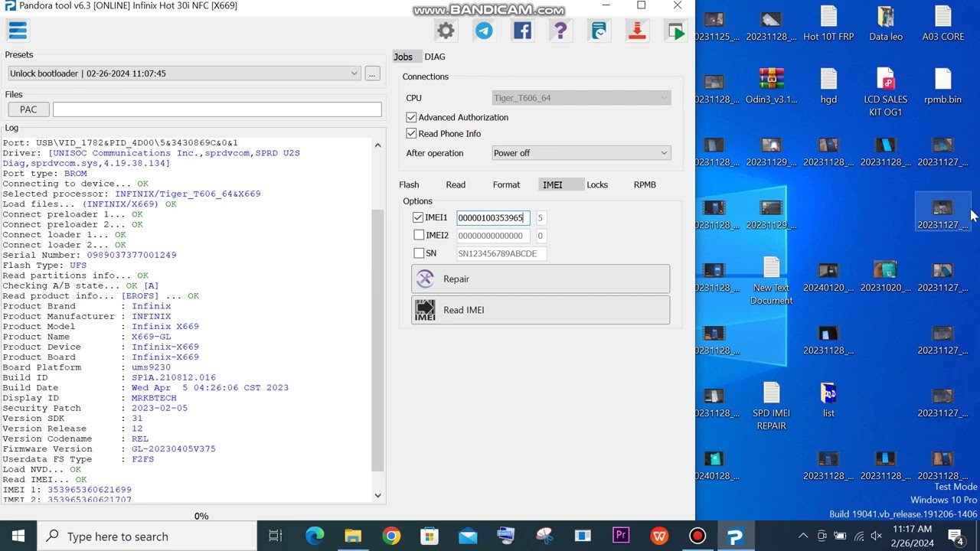The width and height of the screenshot is (980, 551).
Task: Open the purple help question mark
Action: [x=560, y=31]
